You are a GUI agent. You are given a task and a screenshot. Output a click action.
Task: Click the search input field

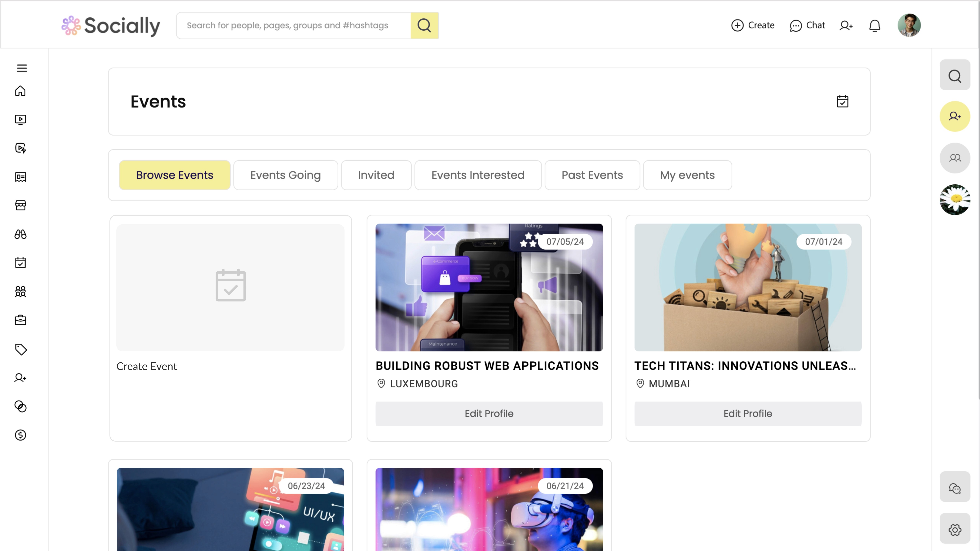point(293,25)
